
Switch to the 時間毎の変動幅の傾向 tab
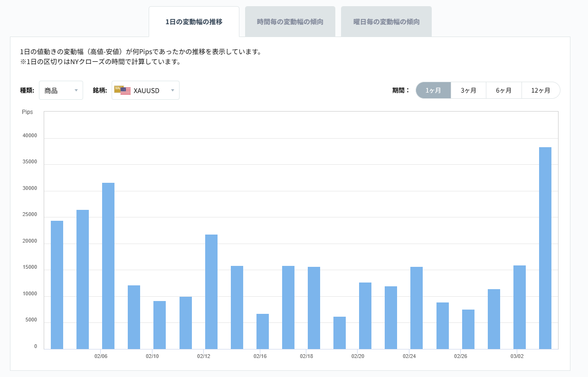290,21
